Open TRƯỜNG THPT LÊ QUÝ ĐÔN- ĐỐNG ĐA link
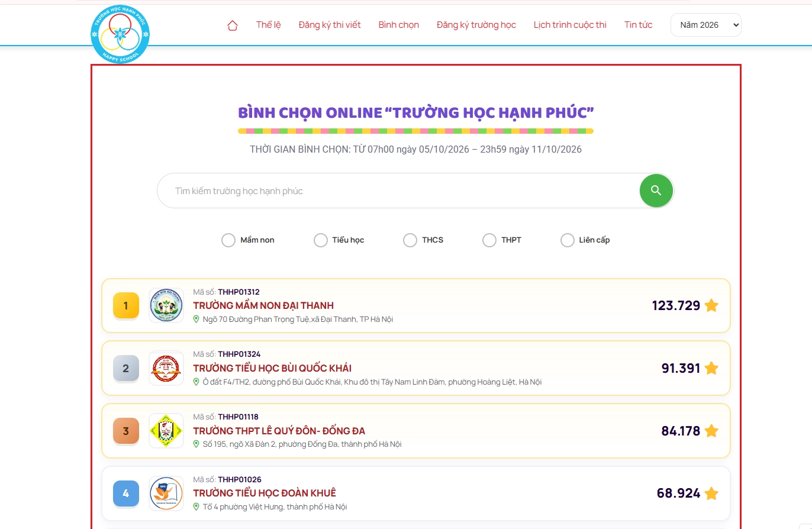 coord(279,431)
